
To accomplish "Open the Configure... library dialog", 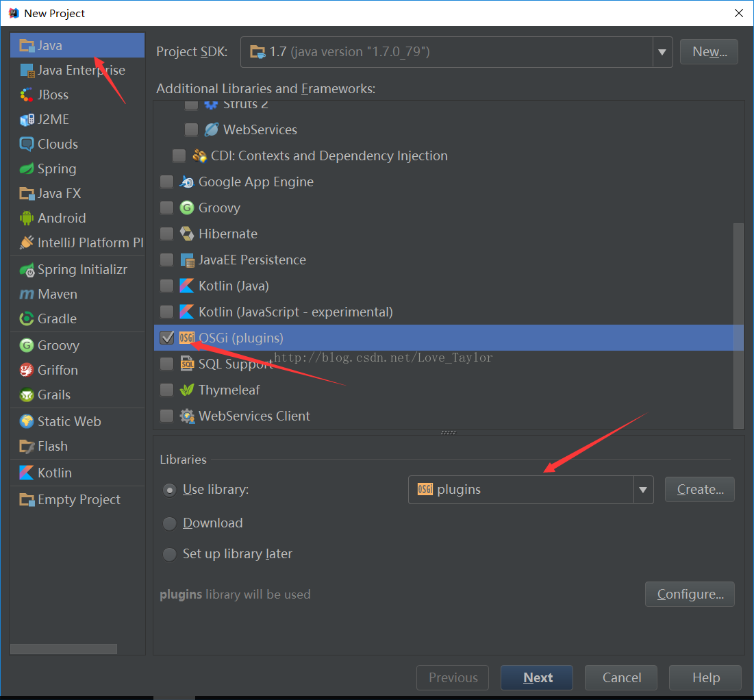I will click(690, 594).
